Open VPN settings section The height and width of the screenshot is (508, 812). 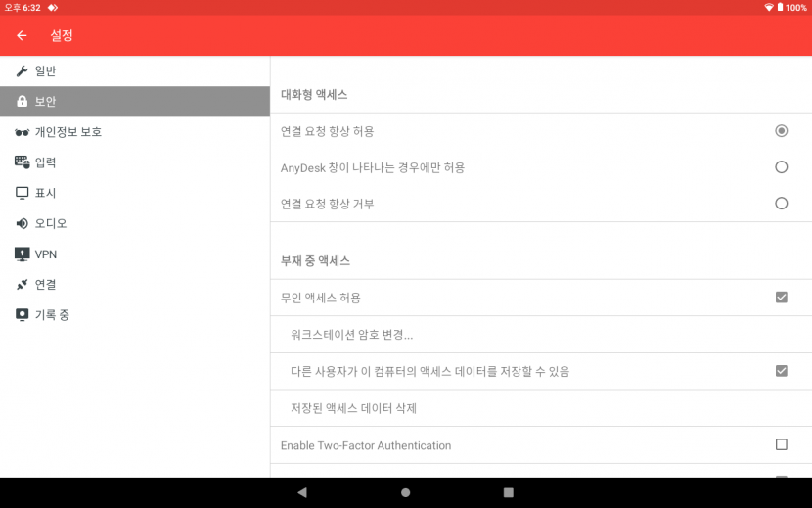135,254
